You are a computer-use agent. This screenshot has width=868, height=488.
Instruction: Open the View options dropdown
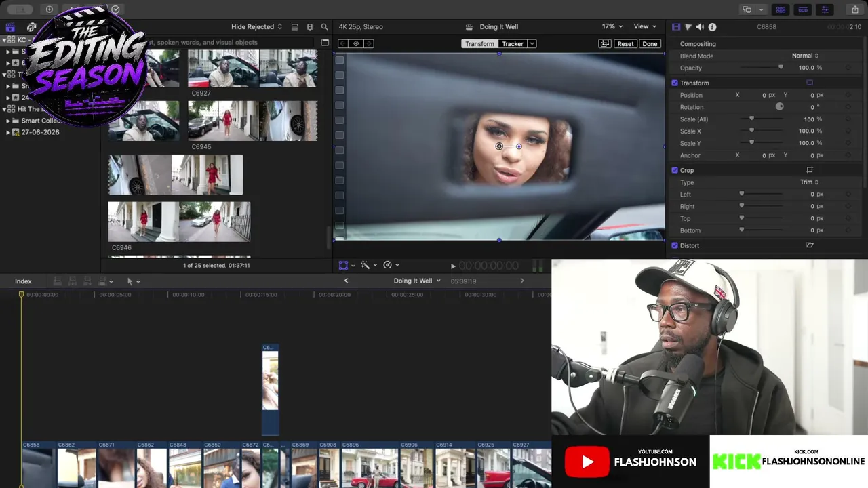[x=645, y=26]
